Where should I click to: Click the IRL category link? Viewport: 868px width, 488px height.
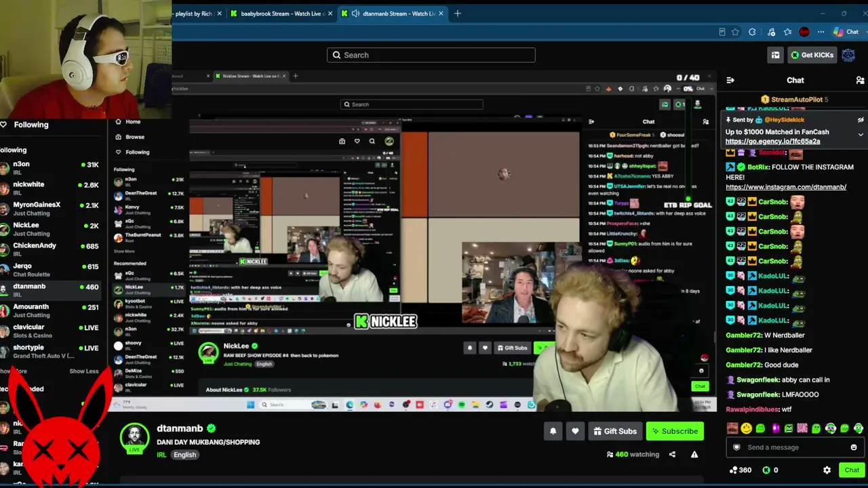(x=161, y=455)
